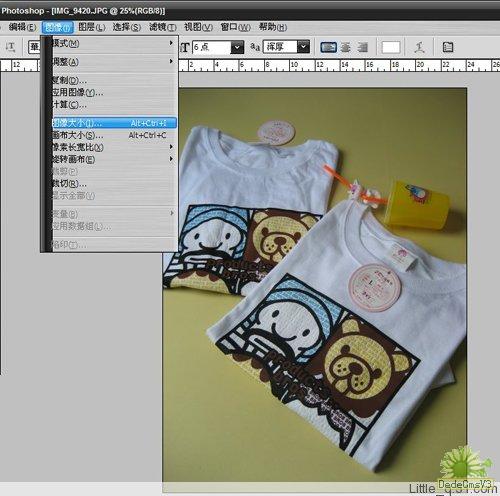Click the warped text icon
Screen dimensions: 500x496
[x=419, y=47]
